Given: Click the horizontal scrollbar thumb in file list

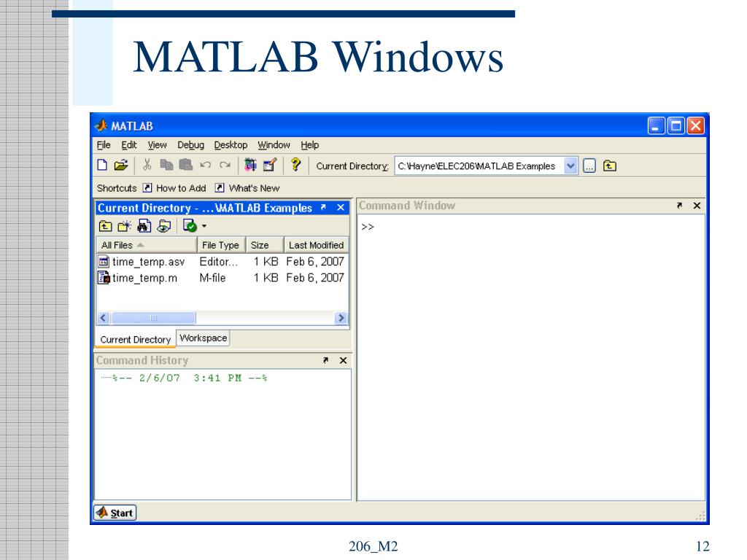Looking at the screenshot, I should point(153,318).
